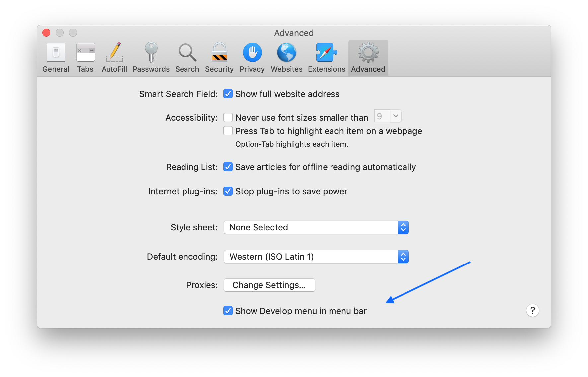The image size is (588, 377).
Task: Close the Advanced preferences window
Action: click(x=46, y=33)
